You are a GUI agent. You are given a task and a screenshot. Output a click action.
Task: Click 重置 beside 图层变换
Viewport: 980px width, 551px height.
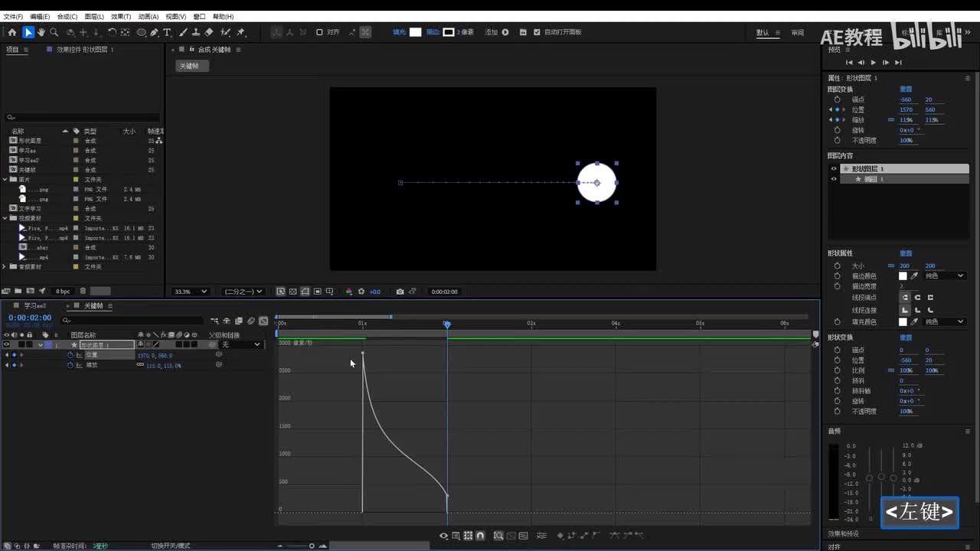click(x=906, y=89)
